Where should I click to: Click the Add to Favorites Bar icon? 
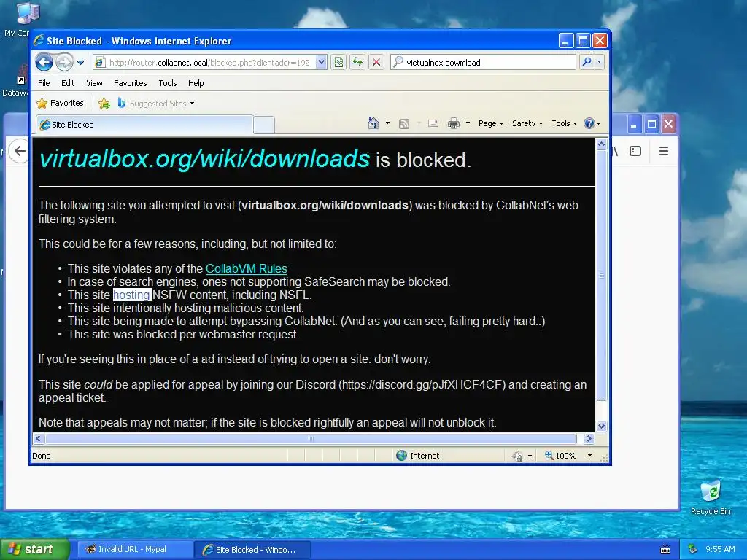(x=104, y=103)
